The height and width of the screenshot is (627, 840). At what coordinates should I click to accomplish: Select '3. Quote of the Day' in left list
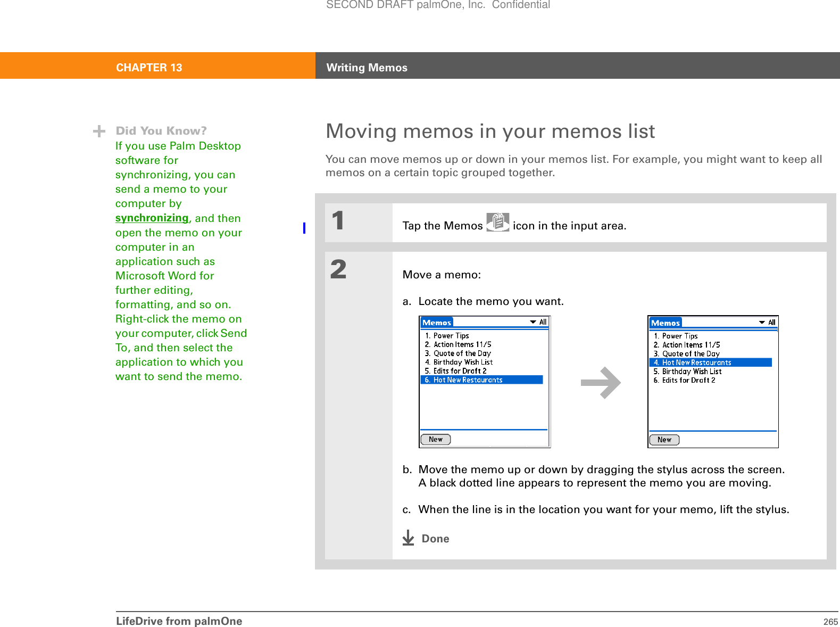click(x=458, y=353)
